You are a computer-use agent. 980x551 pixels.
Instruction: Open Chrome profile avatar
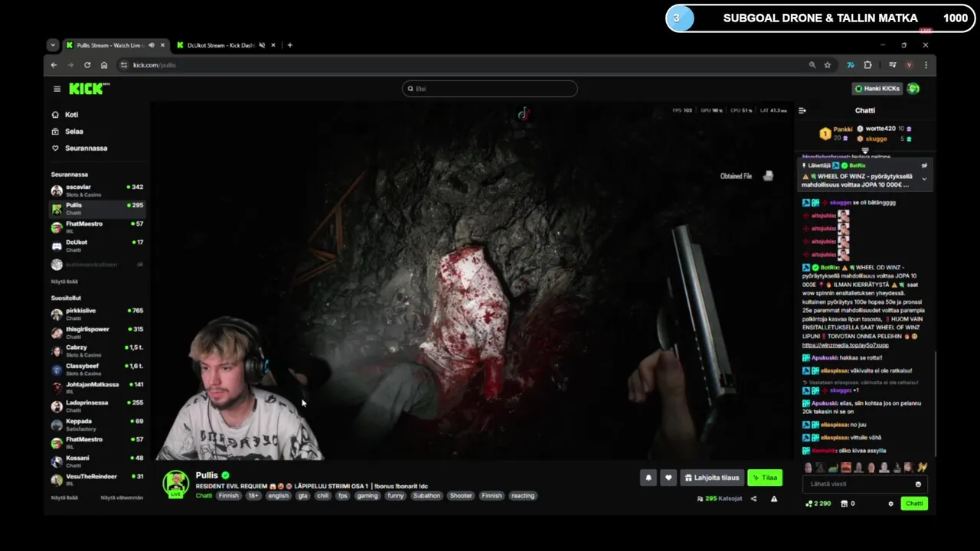[x=910, y=65]
